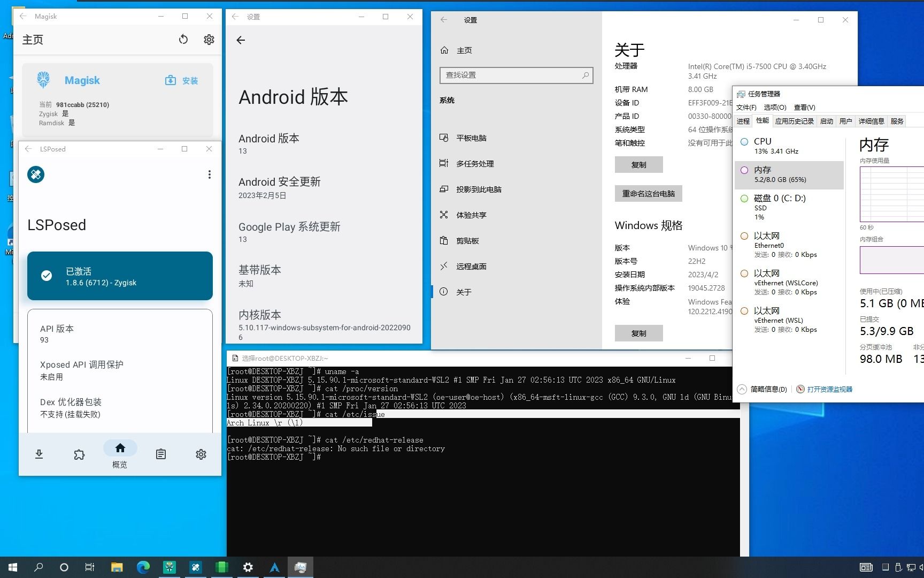Select 以太网 vEthernet (WSLCore) item
924x578 pixels.
789,283
